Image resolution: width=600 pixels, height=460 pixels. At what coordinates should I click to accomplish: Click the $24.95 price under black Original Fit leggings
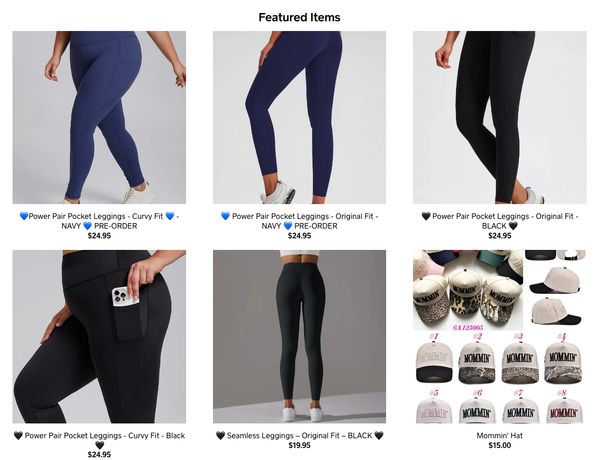tap(499, 236)
